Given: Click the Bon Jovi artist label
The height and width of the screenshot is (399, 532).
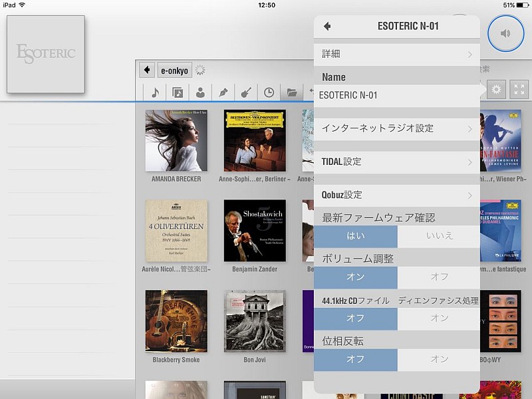Looking at the screenshot, I should click(255, 360).
